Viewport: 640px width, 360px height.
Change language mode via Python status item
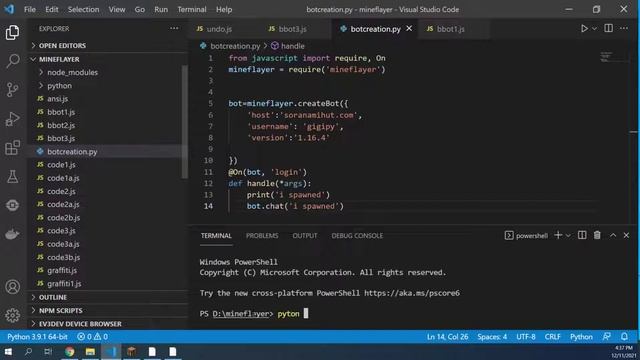[x=581, y=337]
